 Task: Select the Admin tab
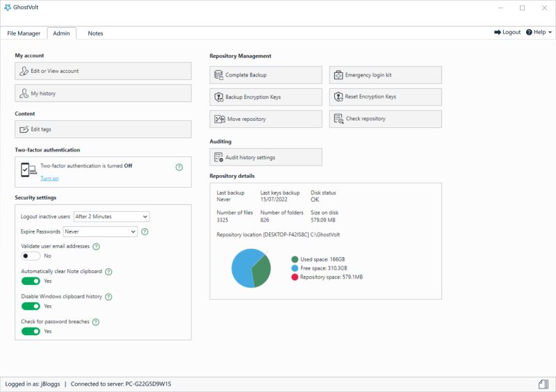[x=61, y=33]
